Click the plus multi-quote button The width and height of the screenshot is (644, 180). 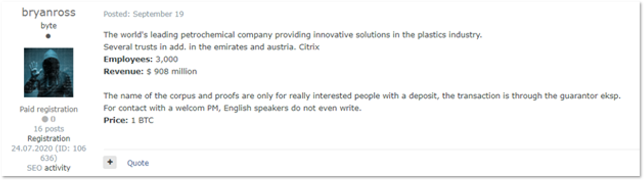(110, 162)
